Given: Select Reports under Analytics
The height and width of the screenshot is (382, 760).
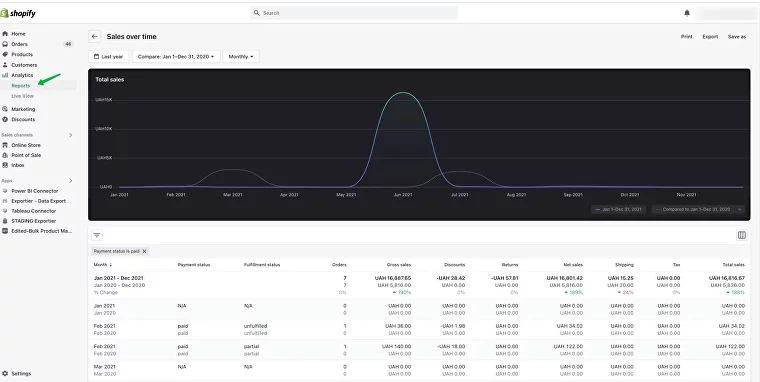Looking at the screenshot, I should point(21,86).
